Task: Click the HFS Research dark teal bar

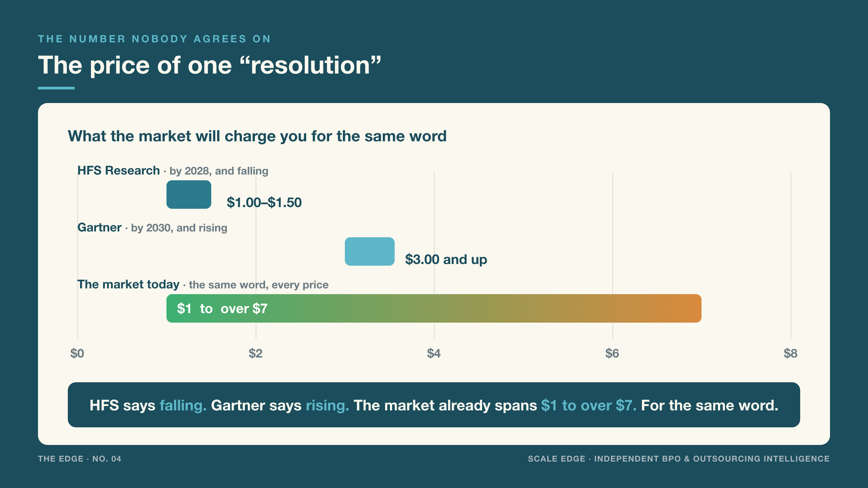Action: click(189, 195)
